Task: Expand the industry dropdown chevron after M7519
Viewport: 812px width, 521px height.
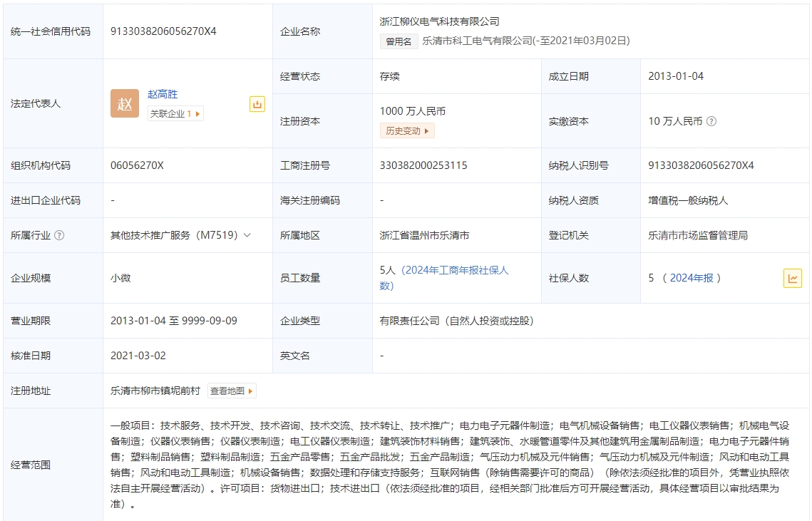Action: [247, 235]
